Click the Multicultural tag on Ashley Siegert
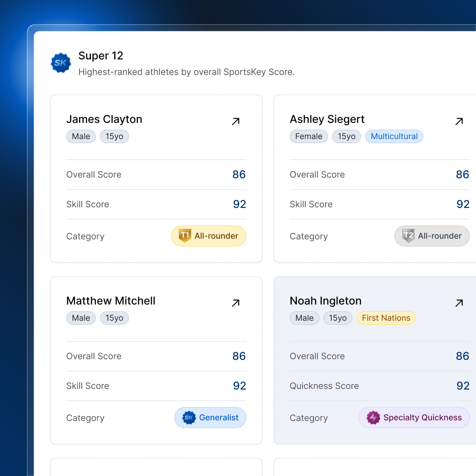 click(394, 136)
